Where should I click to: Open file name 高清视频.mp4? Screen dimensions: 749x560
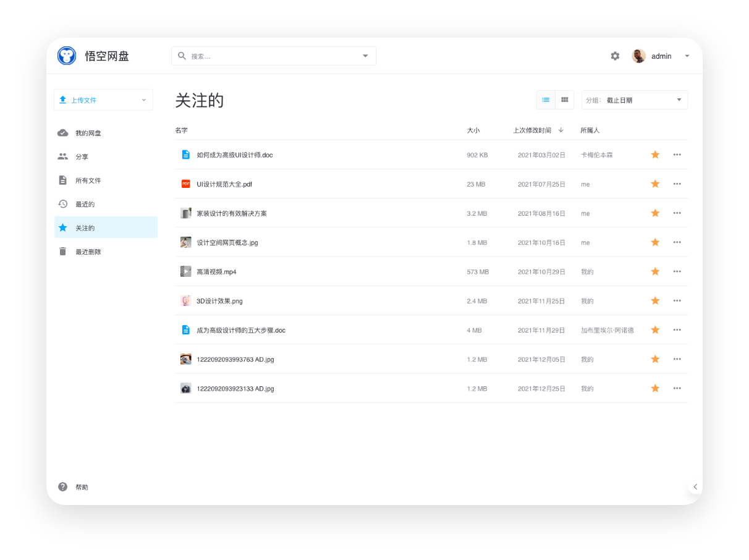click(x=216, y=272)
